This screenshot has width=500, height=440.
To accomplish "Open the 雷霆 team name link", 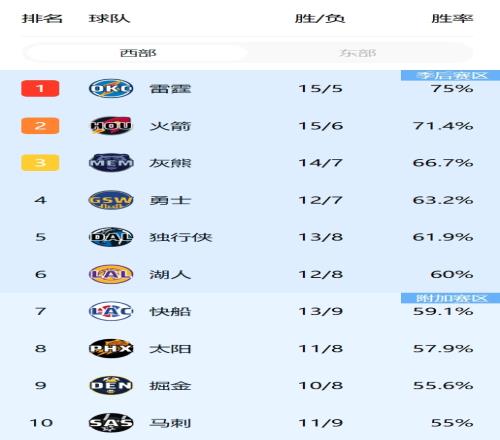I will pos(170,89).
